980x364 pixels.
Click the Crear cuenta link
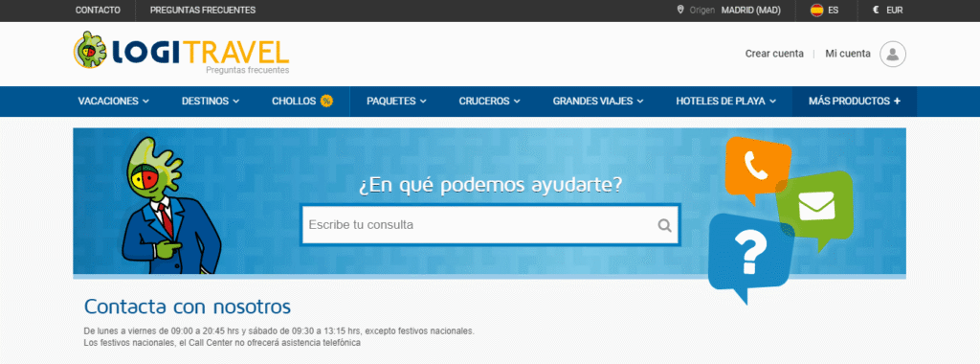(774, 54)
